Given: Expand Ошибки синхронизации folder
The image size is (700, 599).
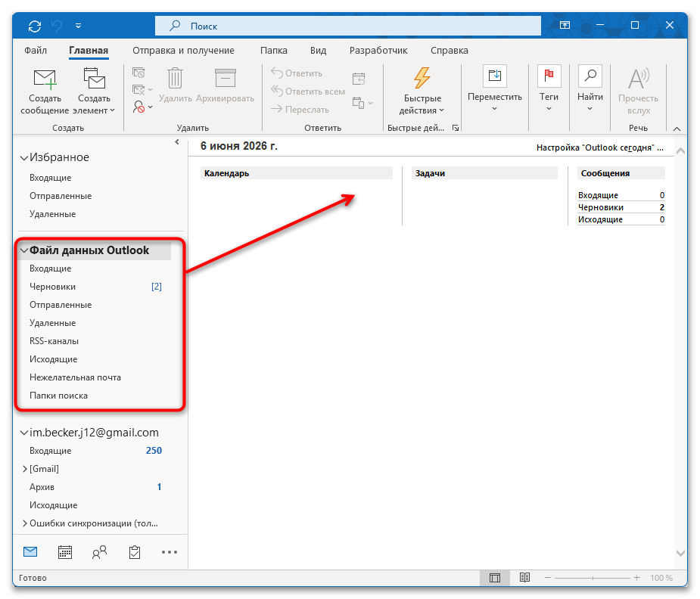Looking at the screenshot, I should click(25, 523).
